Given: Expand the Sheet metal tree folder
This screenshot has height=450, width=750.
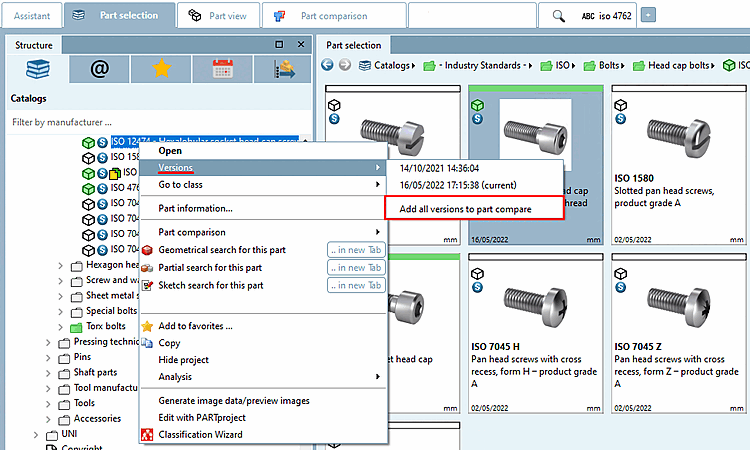Looking at the screenshot, I should (x=60, y=296).
